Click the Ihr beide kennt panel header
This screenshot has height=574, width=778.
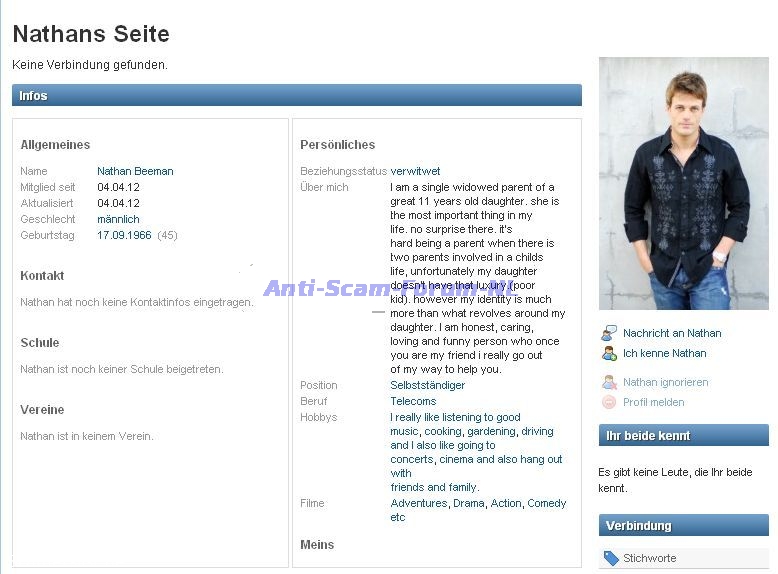point(684,435)
